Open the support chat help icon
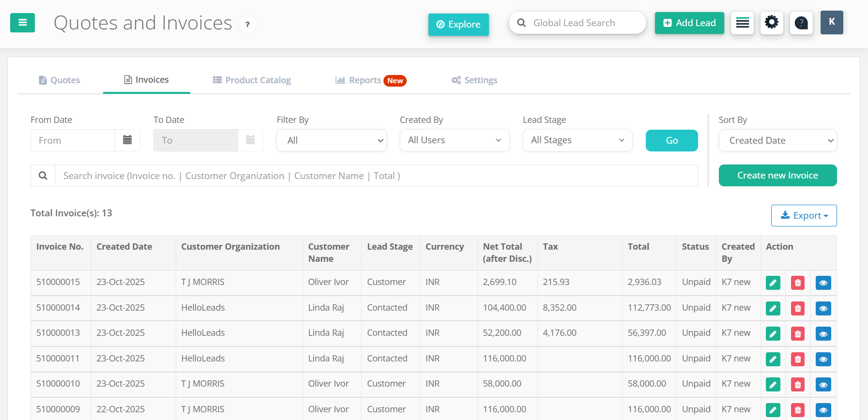The image size is (868, 420). click(x=801, y=23)
